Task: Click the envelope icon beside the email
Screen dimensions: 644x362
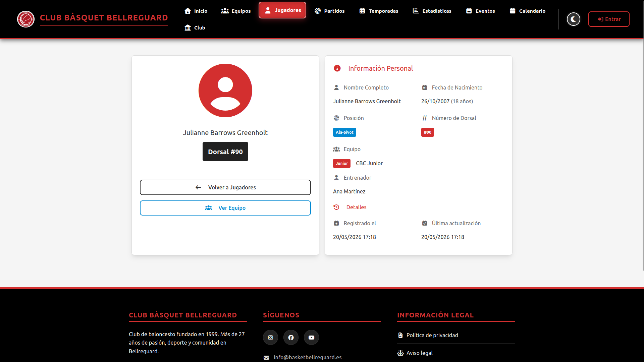Action: pyautogui.click(x=266, y=358)
